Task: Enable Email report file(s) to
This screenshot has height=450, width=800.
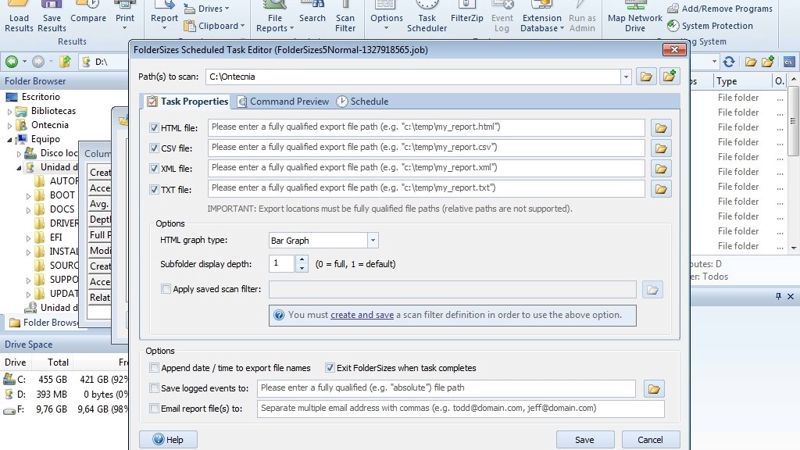Action: pyautogui.click(x=154, y=409)
